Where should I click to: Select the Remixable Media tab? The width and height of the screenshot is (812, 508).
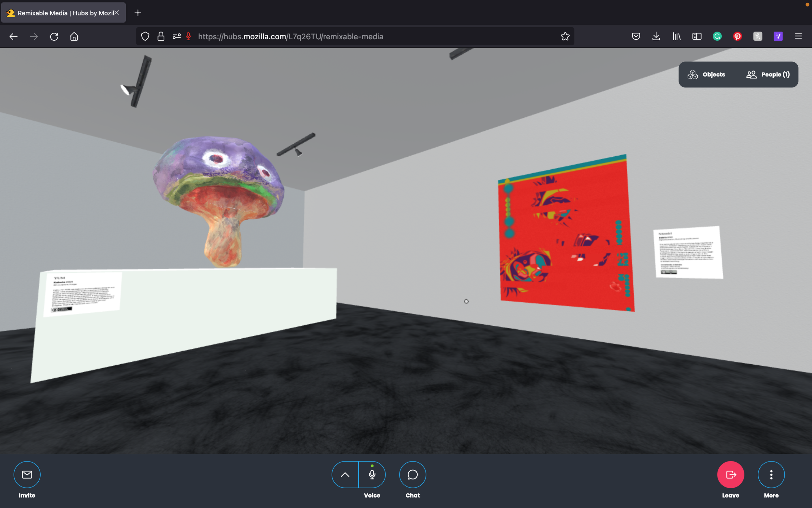[x=60, y=13]
